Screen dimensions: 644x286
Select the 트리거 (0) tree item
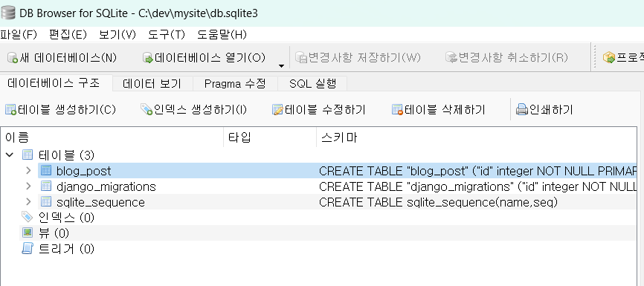click(66, 249)
